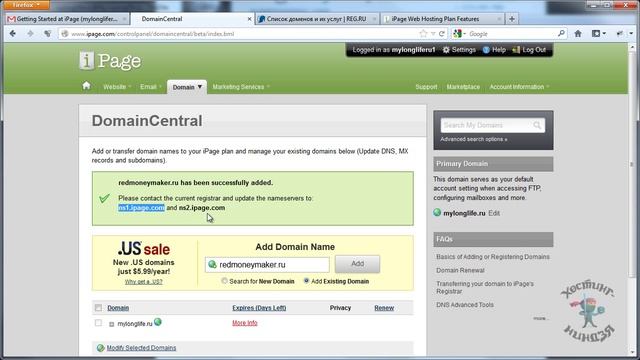Go to iPage home via house icon
The image size is (640, 360).
(86, 86)
